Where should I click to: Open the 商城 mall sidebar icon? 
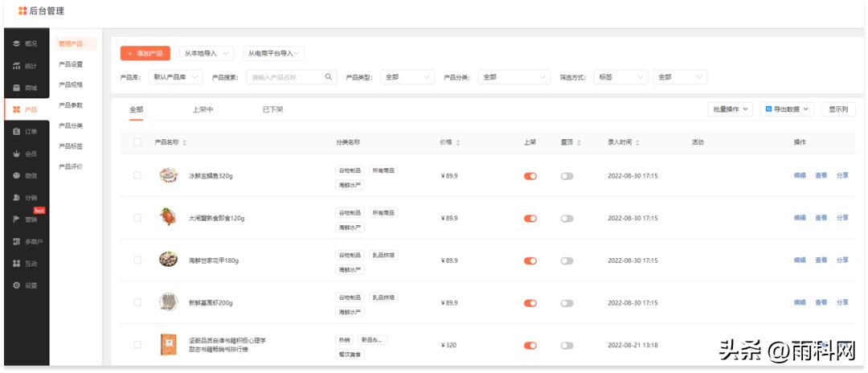16,88
